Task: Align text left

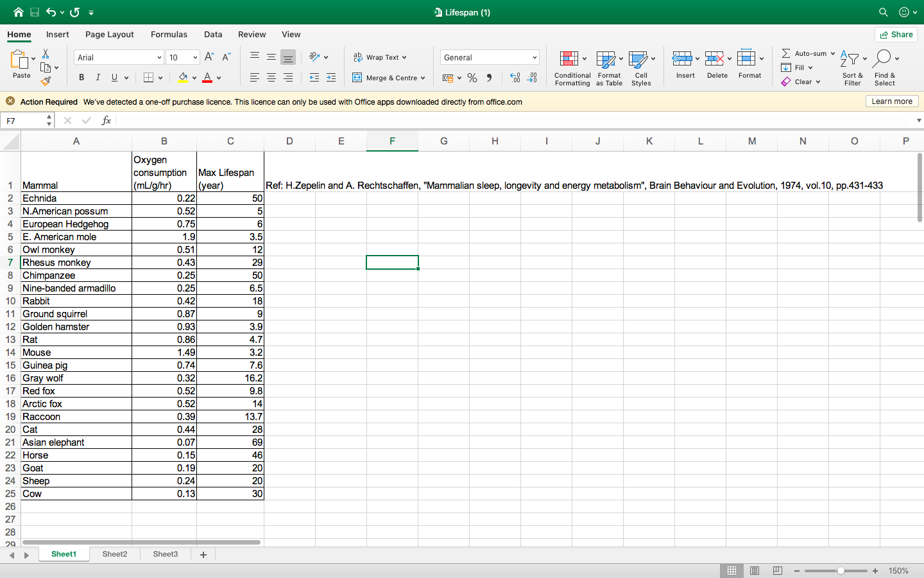Action: tap(255, 78)
